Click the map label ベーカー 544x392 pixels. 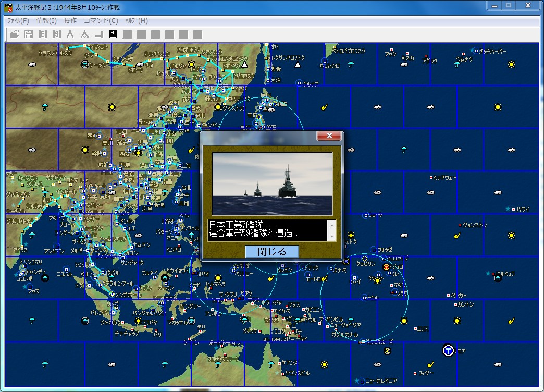(x=459, y=295)
